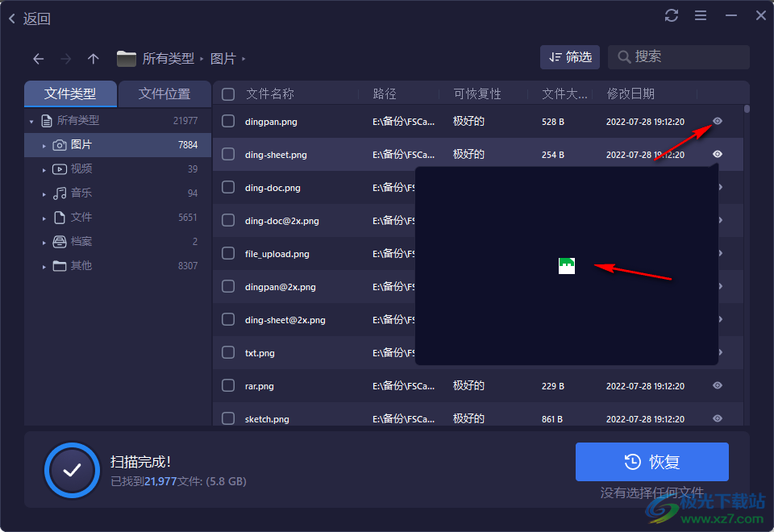This screenshot has height=532, width=774.
Task: Select the 档案 archive category icon
Action: 59,241
